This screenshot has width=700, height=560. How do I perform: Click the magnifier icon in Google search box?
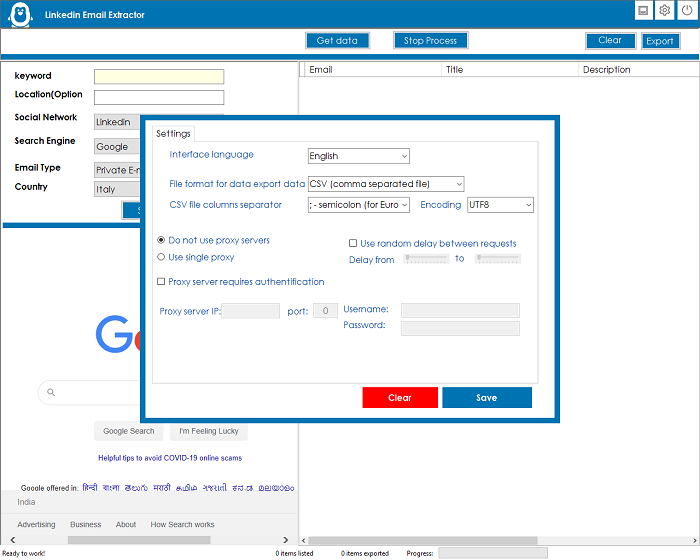point(48,392)
